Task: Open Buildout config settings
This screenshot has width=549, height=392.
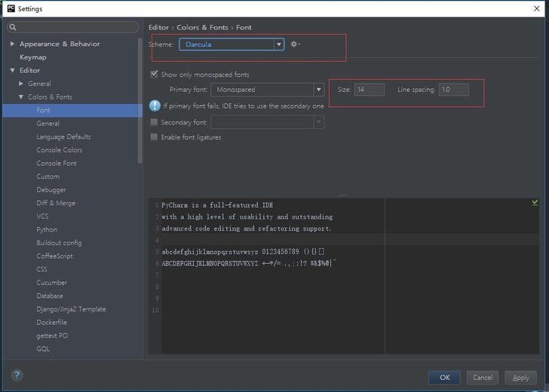Action: pos(59,243)
